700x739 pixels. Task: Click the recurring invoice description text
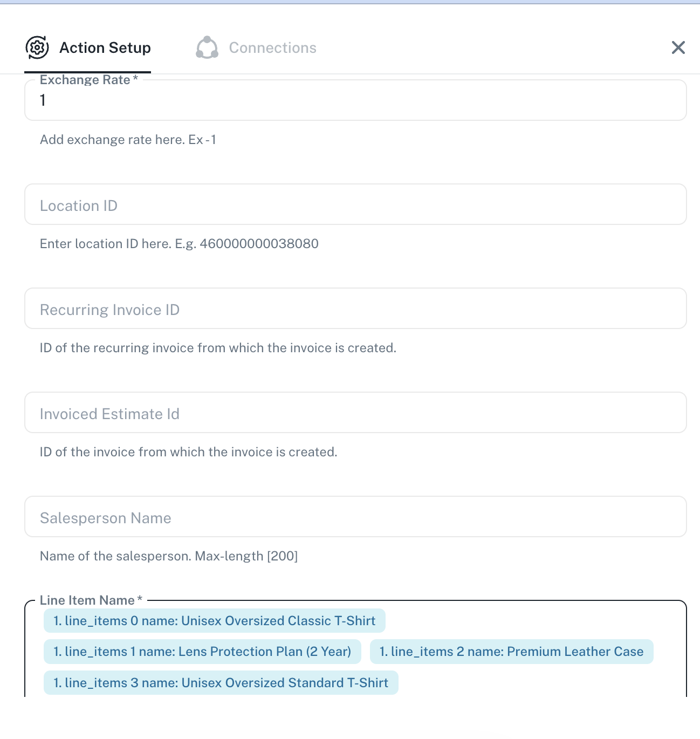point(218,348)
